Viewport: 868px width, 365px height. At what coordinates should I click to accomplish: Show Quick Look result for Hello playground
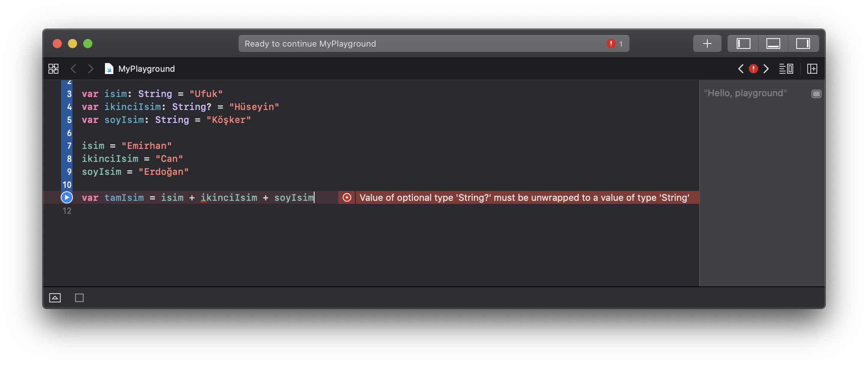pyautogui.click(x=816, y=94)
